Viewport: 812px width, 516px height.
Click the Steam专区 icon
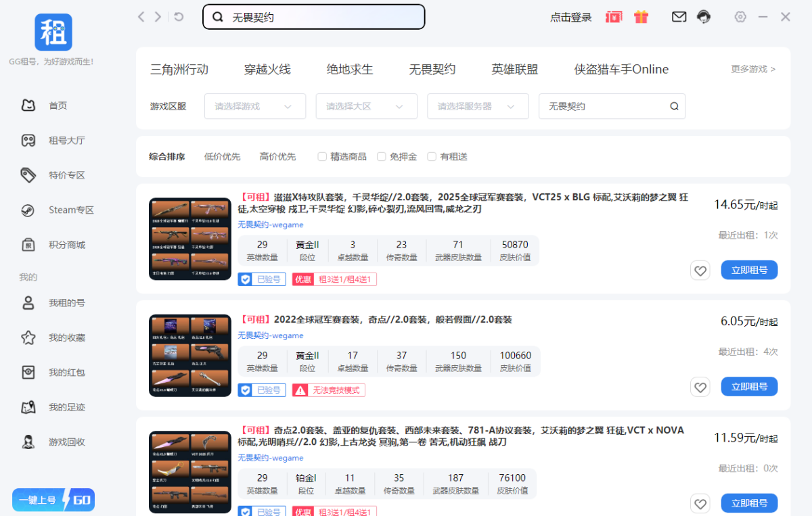click(28, 210)
